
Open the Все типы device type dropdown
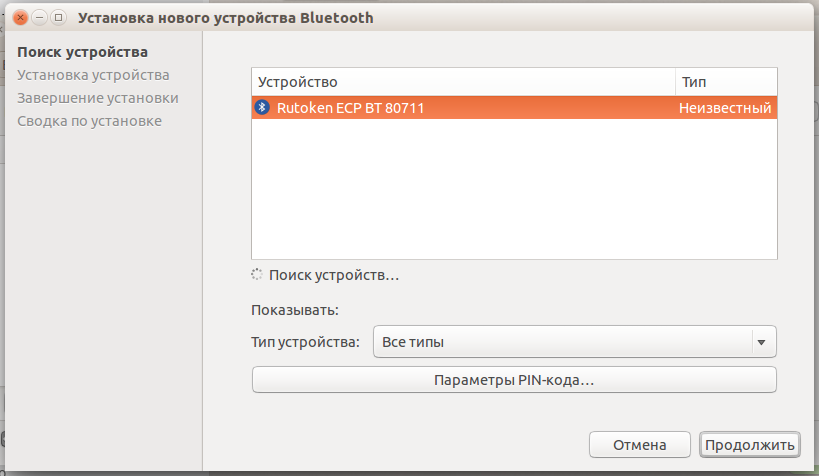pos(562,342)
